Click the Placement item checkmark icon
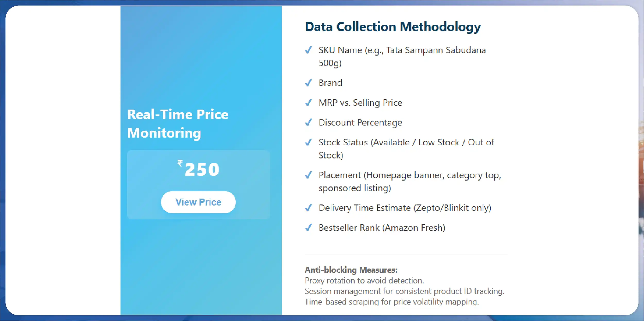Image resolution: width=644 pixels, height=321 pixels. point(308,175)
